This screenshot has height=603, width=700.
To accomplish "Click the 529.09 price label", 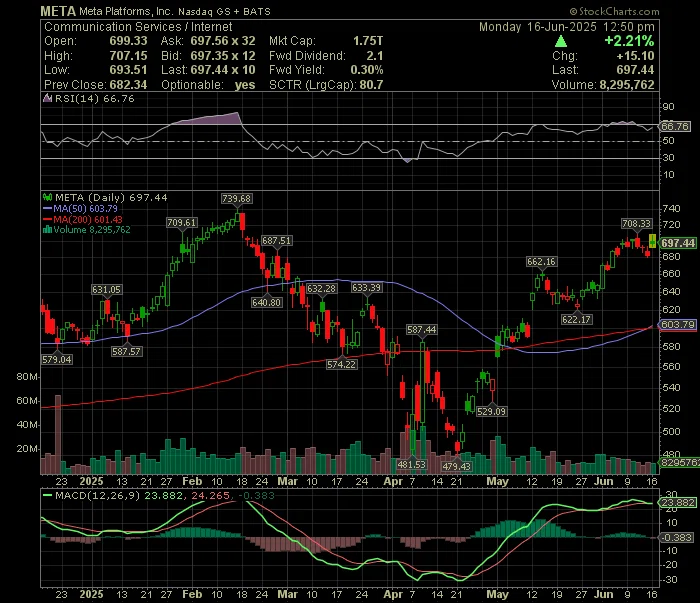I will 491,411.
